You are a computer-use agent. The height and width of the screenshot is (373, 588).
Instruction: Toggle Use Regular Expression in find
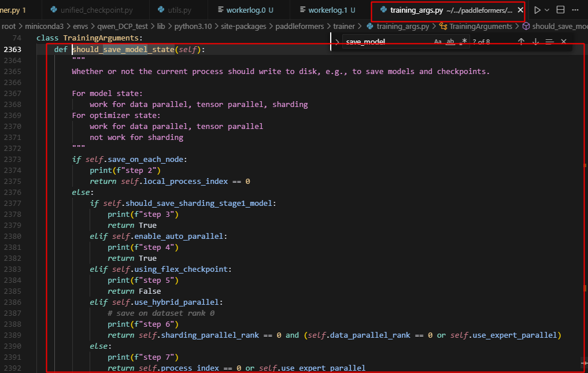(464, 42)
